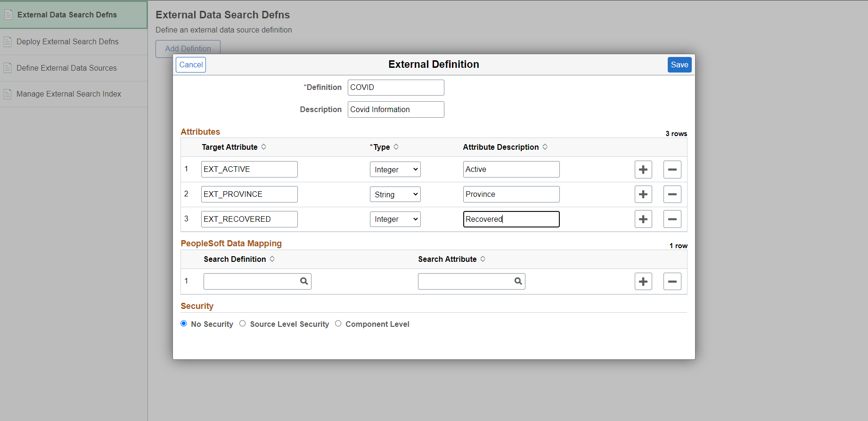Open Deploy External Search Defns page
The width and height of the screenshot is (868, 421).
(67, 42)
